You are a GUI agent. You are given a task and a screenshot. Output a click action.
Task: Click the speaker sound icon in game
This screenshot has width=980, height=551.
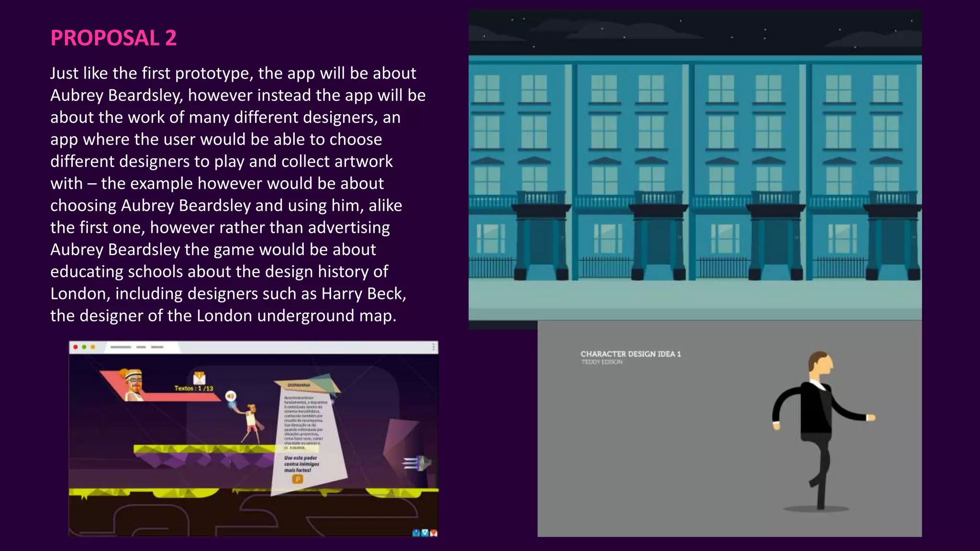coord(231,396)
